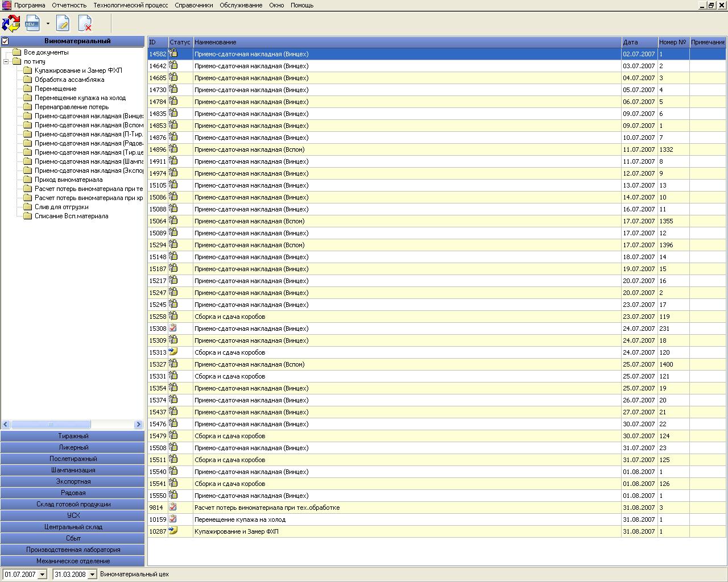Open the Производственная лаборатория section
Screen dimensions: 728x582
pos(73,550)
